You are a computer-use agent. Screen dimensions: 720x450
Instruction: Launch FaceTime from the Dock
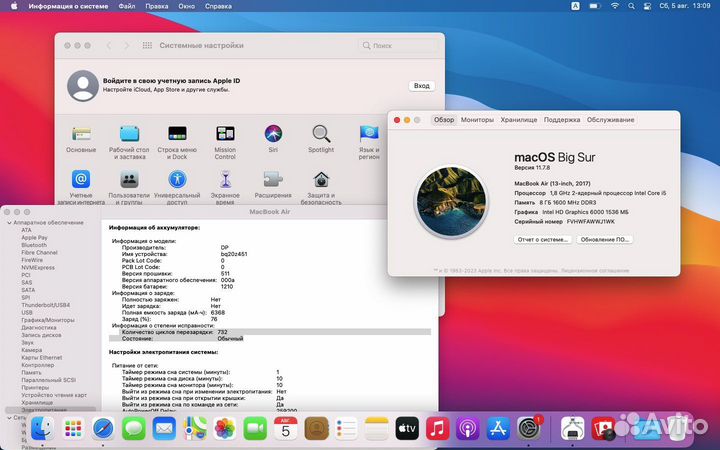point(255,429)
